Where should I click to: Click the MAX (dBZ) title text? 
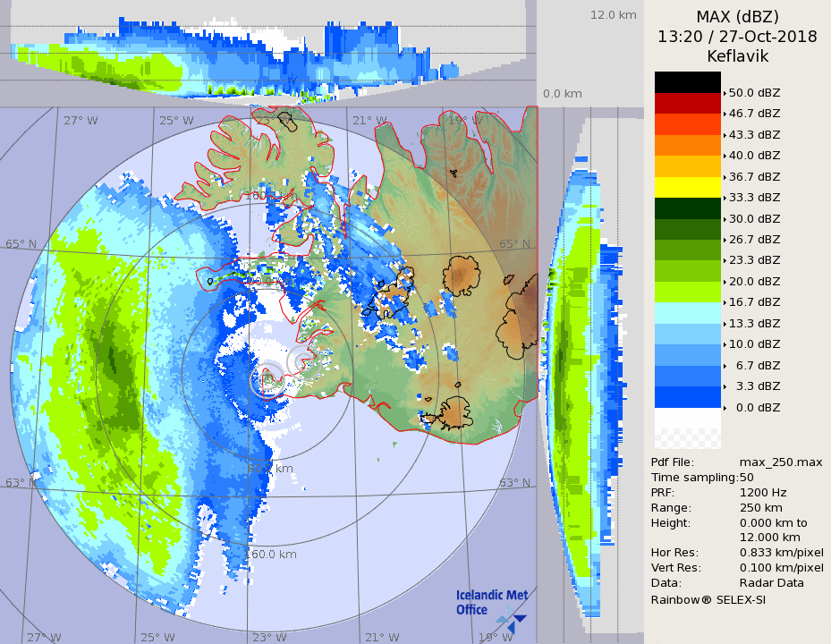[x=737, y=17]
